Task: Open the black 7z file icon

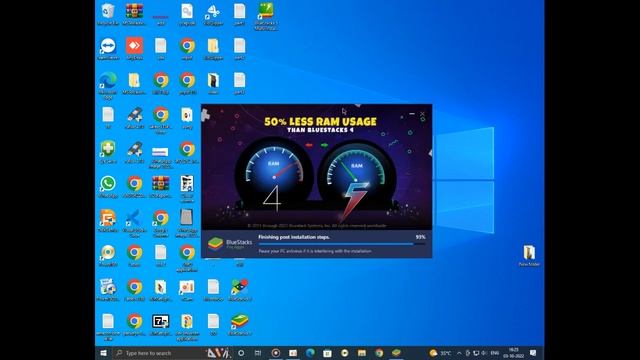Action: click(160, 324)
